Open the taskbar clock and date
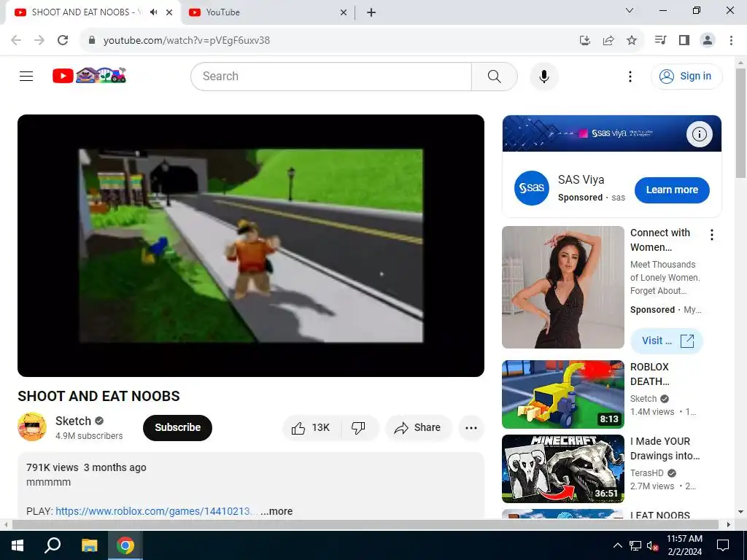 point(684,545)
